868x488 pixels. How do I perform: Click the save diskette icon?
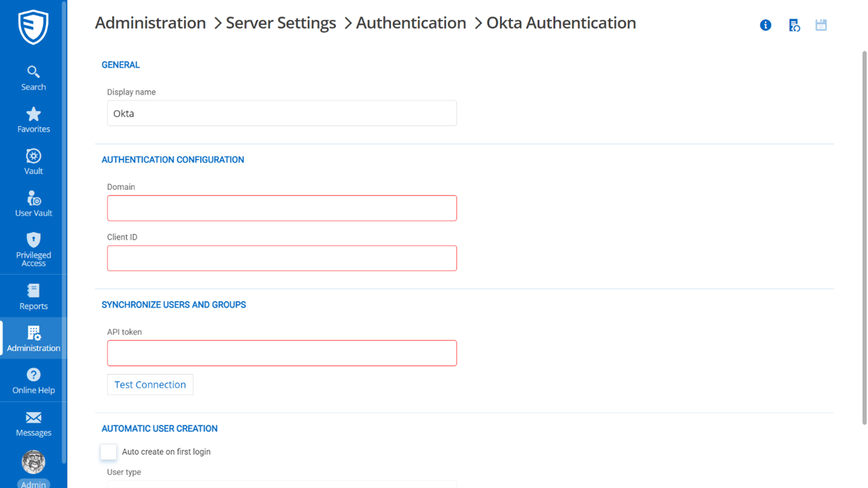click(x=821, y=25)
